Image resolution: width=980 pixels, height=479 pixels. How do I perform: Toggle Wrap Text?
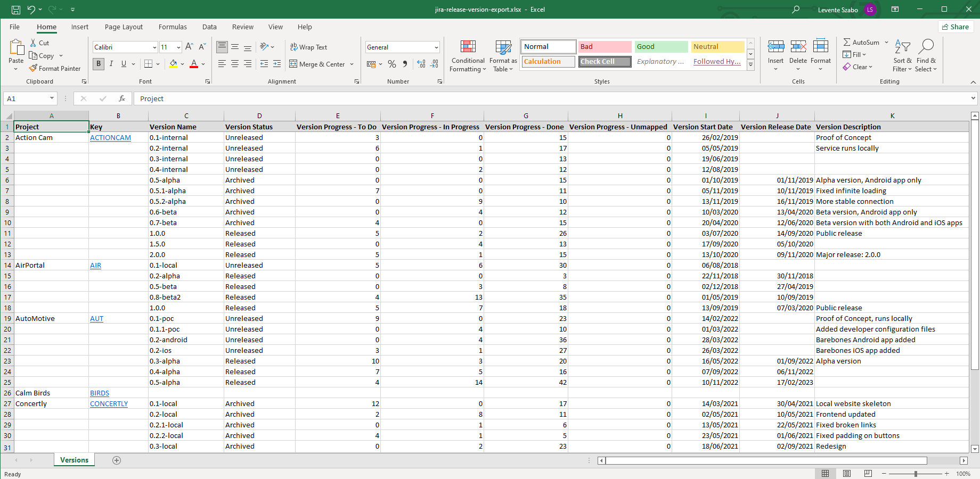coord(308,47)
